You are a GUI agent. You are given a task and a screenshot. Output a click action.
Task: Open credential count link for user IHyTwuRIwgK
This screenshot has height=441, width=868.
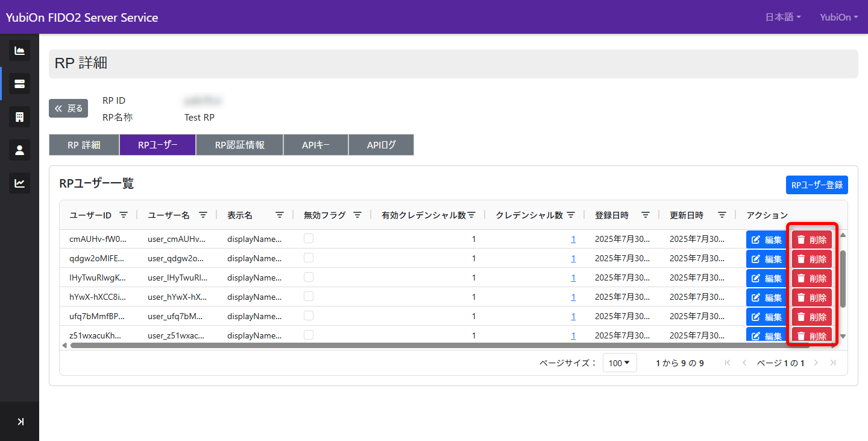[573, 278]
